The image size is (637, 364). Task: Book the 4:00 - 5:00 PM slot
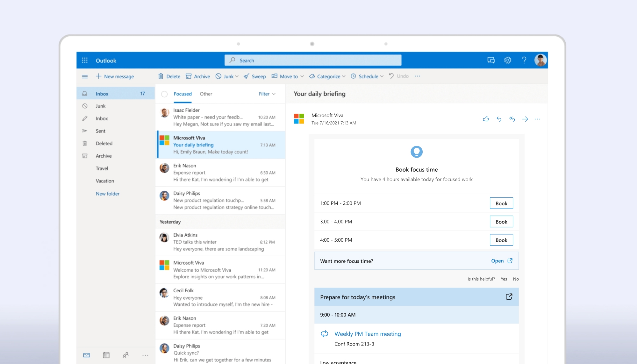(x=501, y=240)
